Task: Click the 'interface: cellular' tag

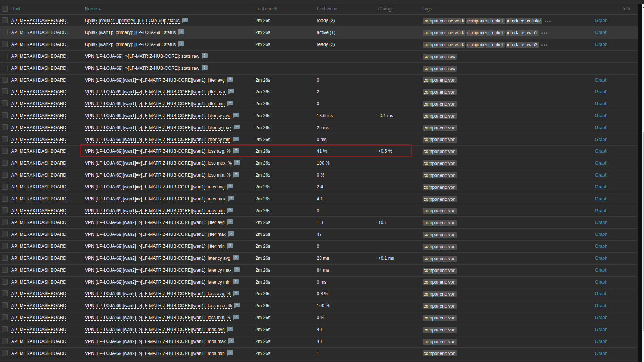Action: point(524,21)
